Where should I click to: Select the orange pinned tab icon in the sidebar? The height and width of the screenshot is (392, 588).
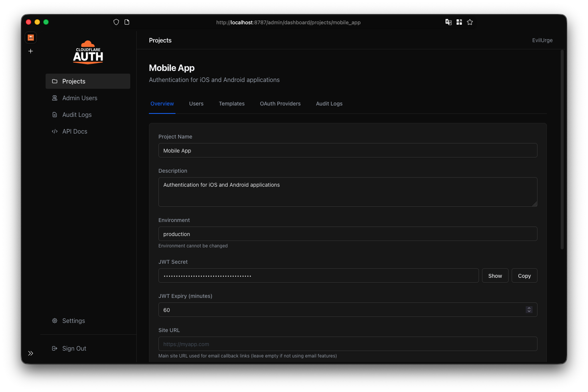click(x=31, y=38)
